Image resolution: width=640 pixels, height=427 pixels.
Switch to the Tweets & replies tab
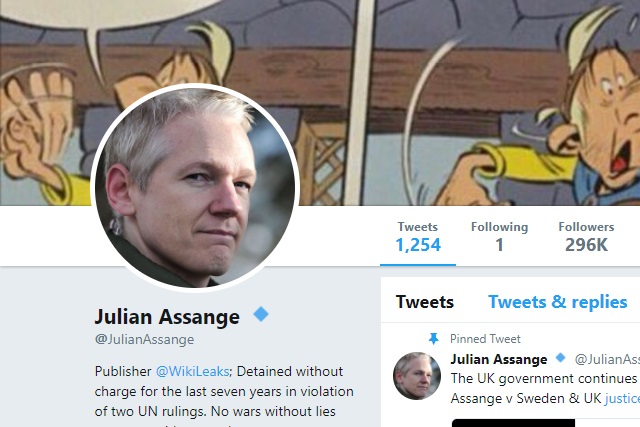pyautogui.click(x=557, y=302)
